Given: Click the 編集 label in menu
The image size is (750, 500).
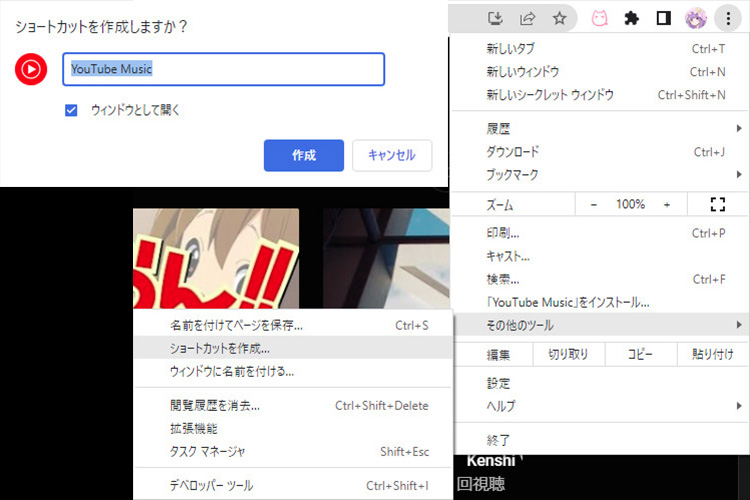Looking at the screenshot, I should pos(498,355).
